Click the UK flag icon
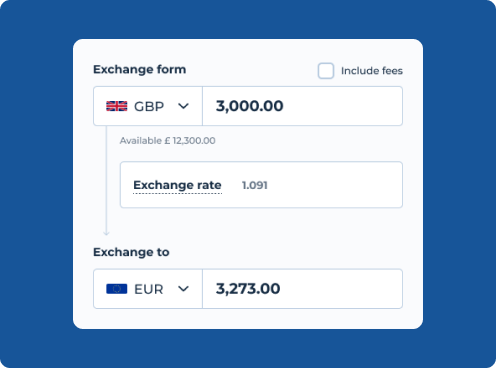Screen dimensions: 496x368 coord(117,106)
